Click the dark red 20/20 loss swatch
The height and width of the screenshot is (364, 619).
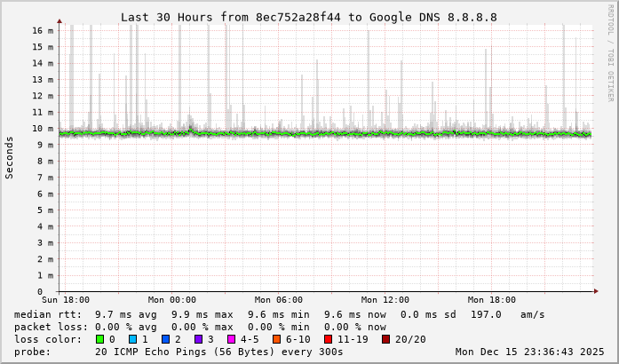(385, 339)
